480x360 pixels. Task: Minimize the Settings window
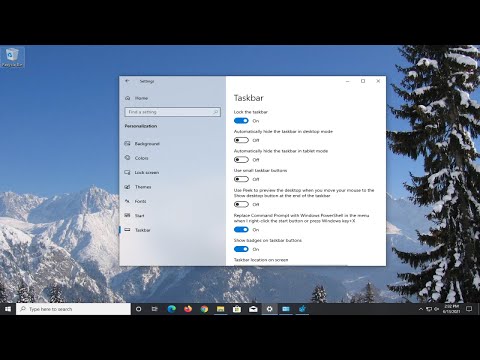(348, 81)
